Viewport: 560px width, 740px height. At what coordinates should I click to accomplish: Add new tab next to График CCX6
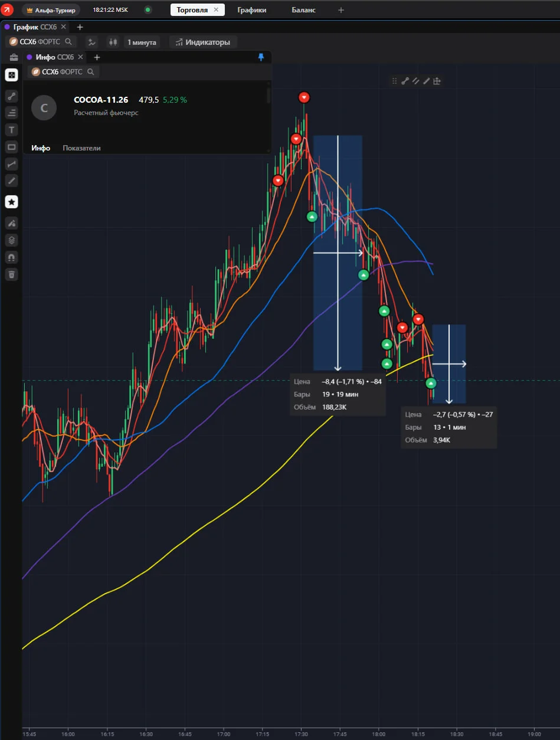80,27
